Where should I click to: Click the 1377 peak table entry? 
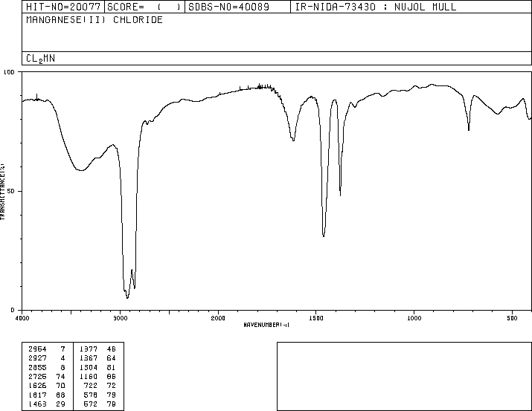(x=89, y=349)
